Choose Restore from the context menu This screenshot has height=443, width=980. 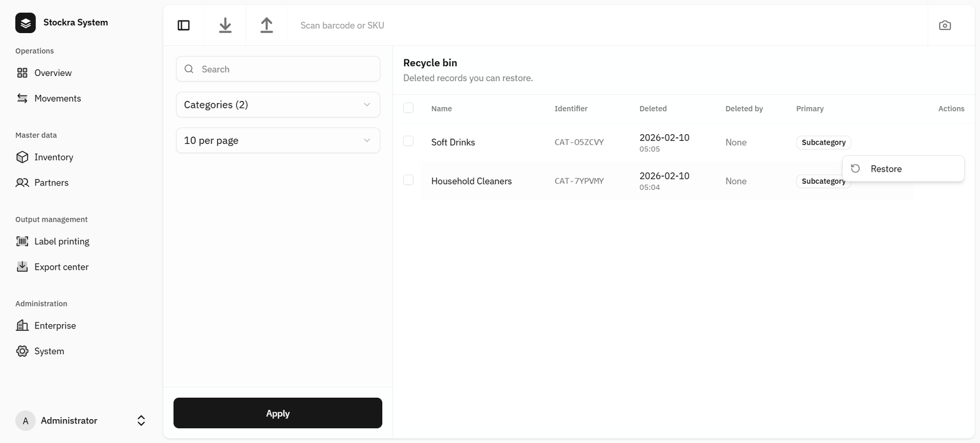(x=886, y=169)
